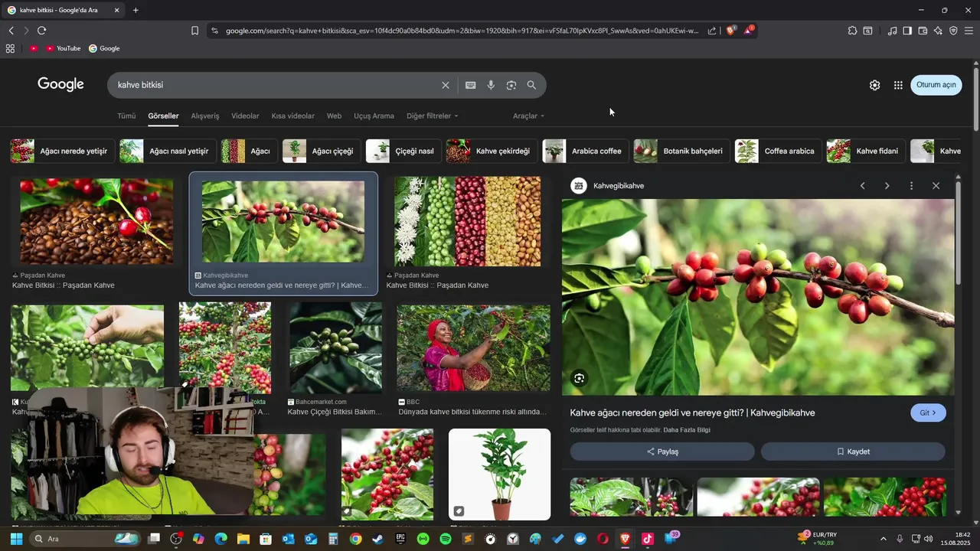The width and height of the screenshot is (980, 551).
Task: Click the lens search icon on preview image
Action: [580, 378]
